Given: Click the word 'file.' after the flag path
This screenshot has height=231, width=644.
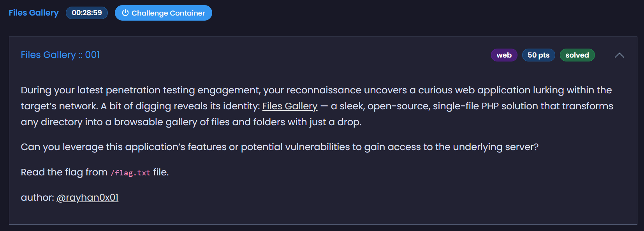Looking at the screenshot, I should (161, 172).
